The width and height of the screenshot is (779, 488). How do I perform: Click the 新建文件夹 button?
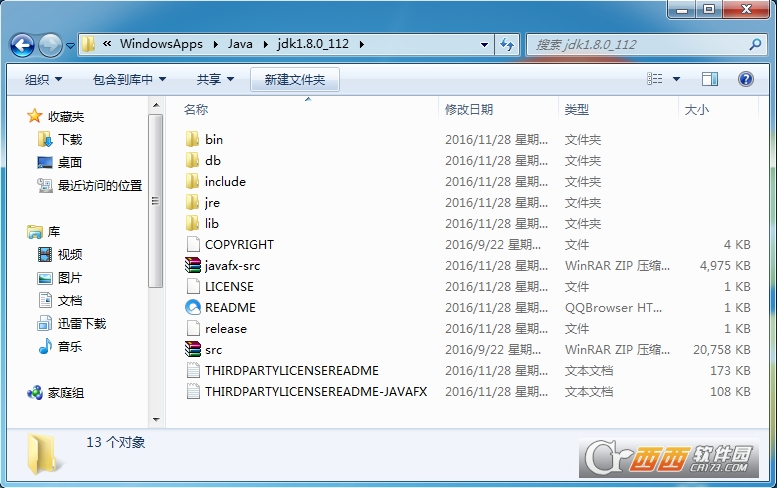295,80
